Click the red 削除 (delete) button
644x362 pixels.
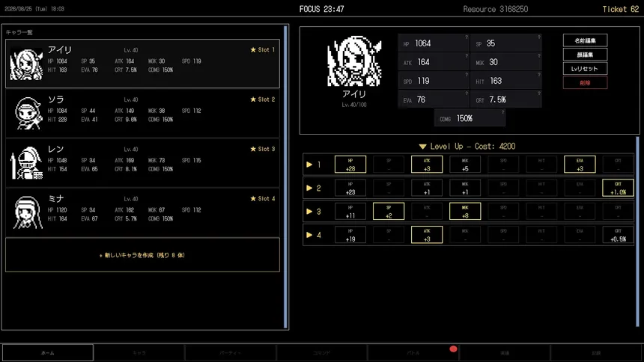click(585, 82)
